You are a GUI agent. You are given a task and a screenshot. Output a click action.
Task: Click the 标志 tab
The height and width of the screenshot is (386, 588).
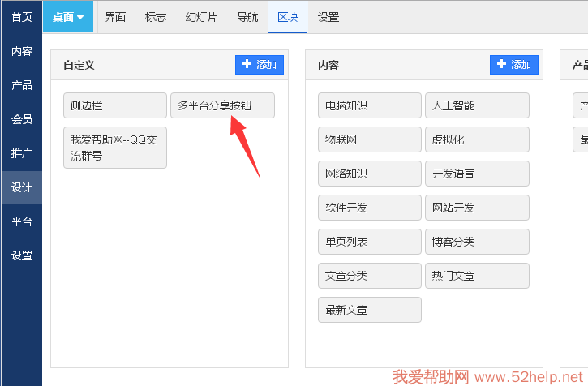pyautogui.click(x=157, y=17)
